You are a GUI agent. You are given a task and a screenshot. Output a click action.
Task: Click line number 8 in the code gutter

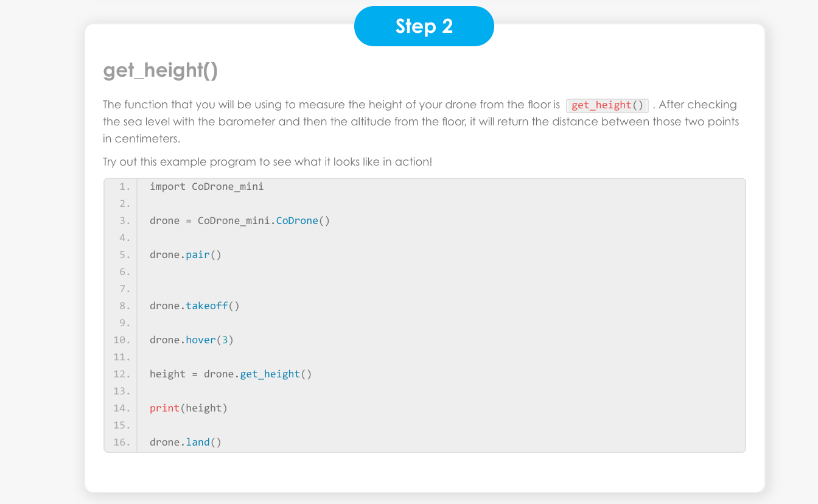(124, 306)
